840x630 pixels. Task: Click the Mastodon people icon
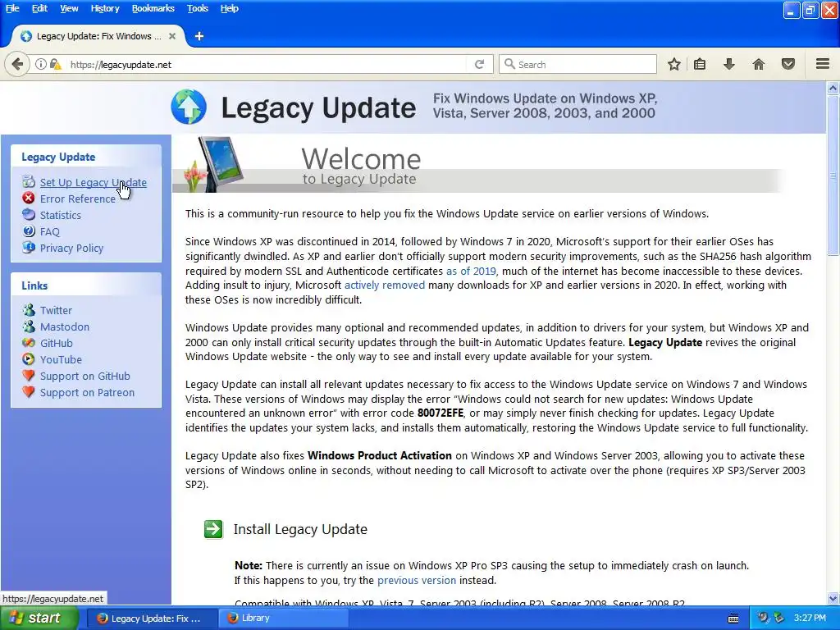(x=29, y=326)
